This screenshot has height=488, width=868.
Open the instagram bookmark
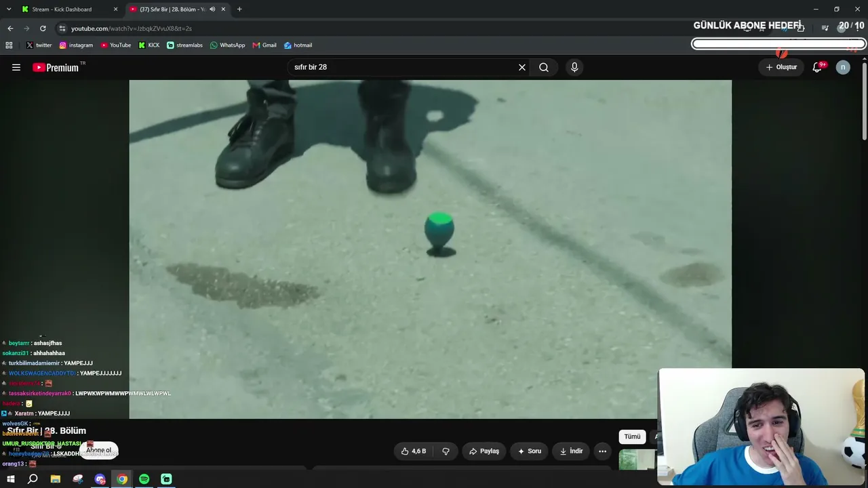[76, 45]
